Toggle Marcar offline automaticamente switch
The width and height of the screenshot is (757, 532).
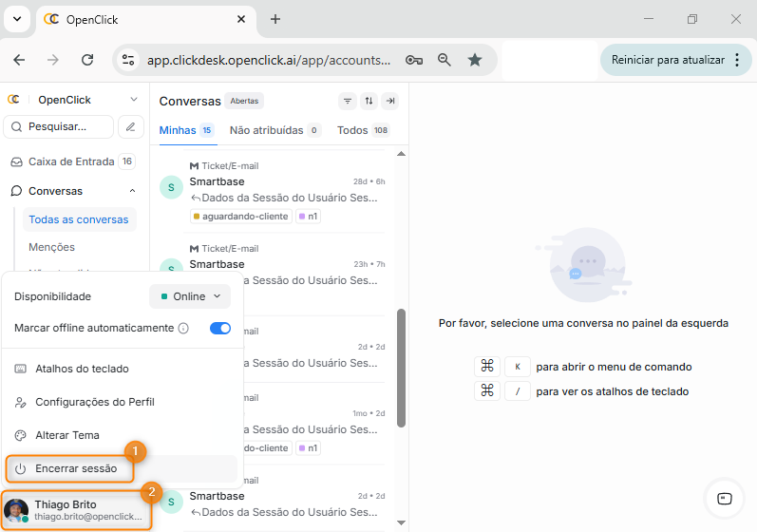220,329
